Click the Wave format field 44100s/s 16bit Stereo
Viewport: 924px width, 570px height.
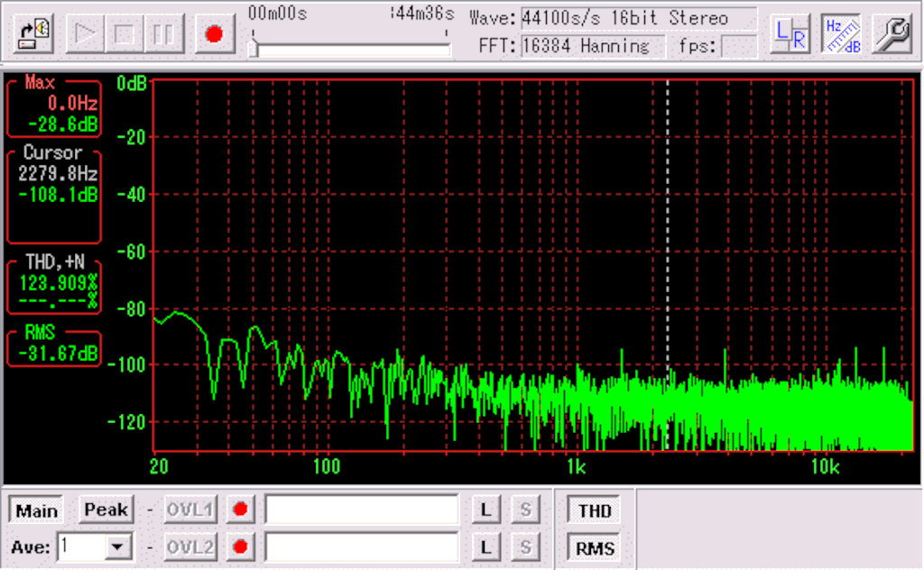pos(639,18)
